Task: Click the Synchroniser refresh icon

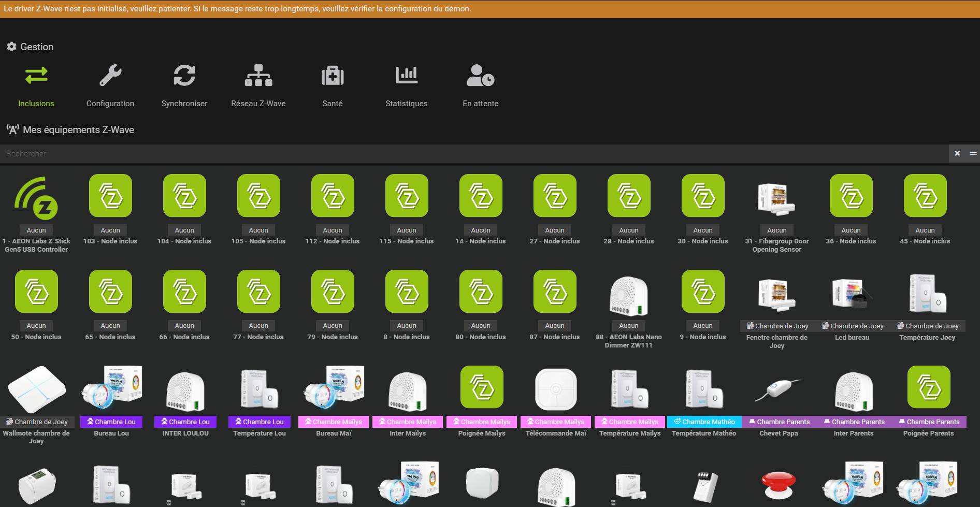Action: (184, 76)
